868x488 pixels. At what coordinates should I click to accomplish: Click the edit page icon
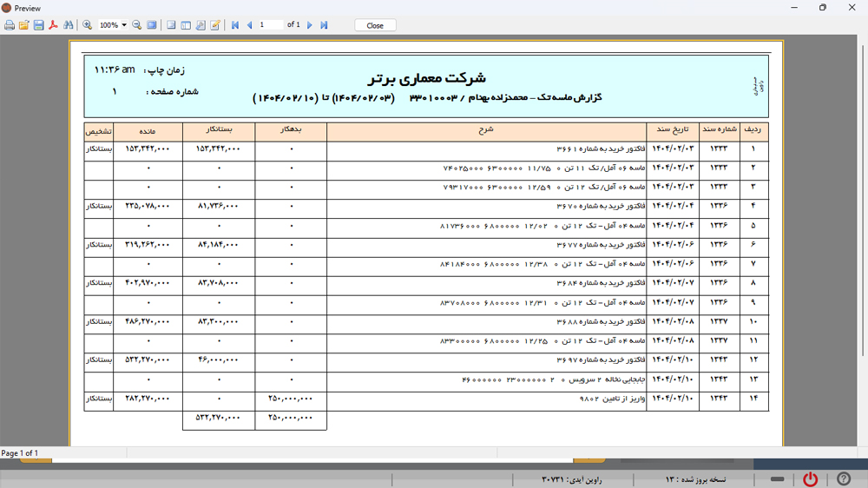[x=215, y=25]
